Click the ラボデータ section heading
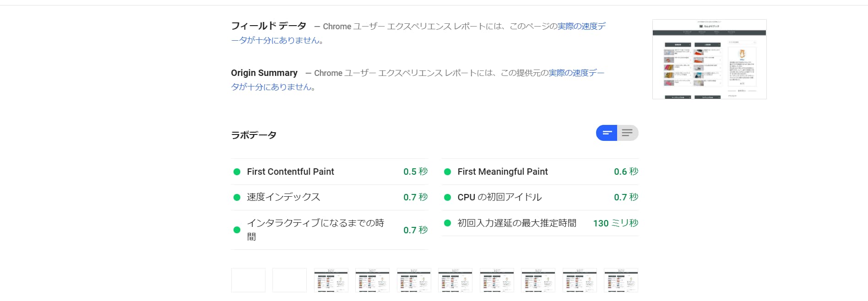The height and width of the screenshot is (301, 868). tap(254, 135)
